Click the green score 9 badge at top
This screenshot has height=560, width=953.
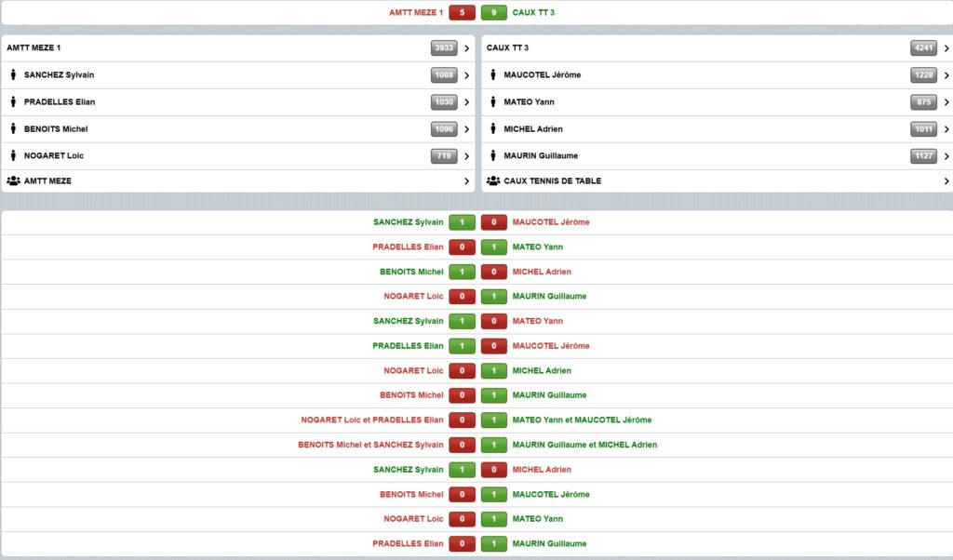coord(494,13)
